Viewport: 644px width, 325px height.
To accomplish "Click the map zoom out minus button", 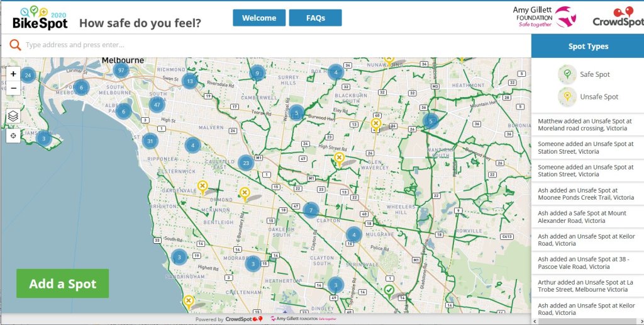I will coord(13,88).
